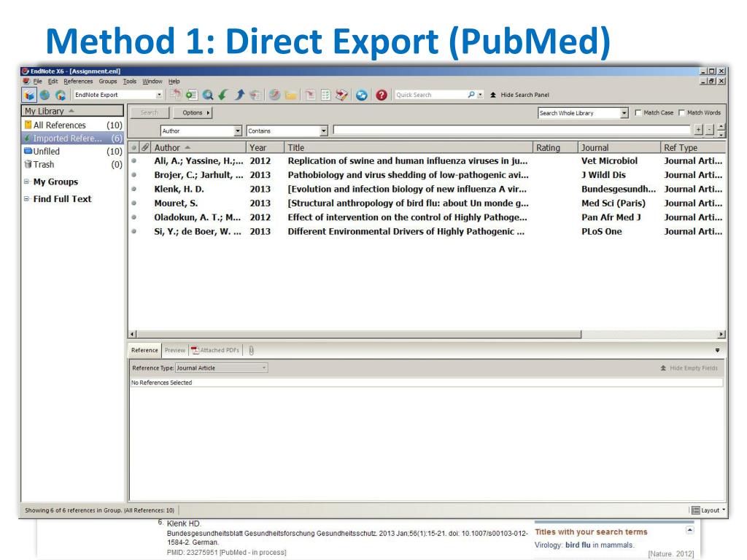Select Local Library Mode icon
This screenshot has height=560, width=747.
[x=29, y=95]
